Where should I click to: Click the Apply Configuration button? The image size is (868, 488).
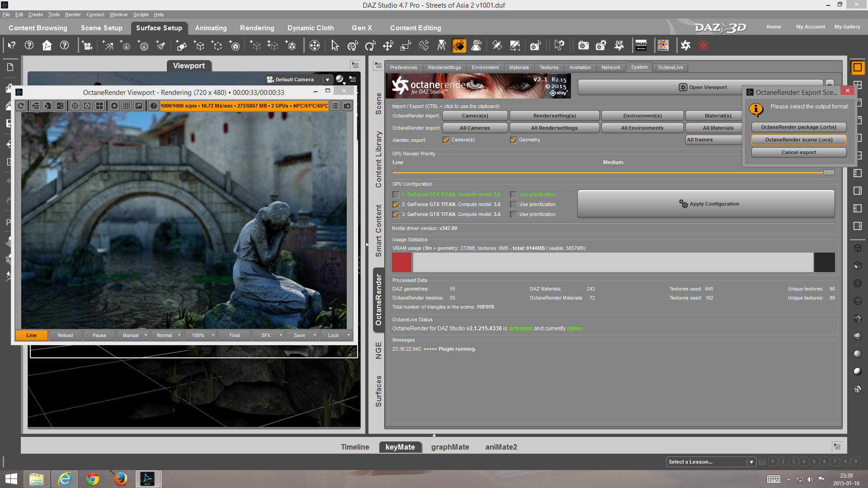(x=706, y=204)
